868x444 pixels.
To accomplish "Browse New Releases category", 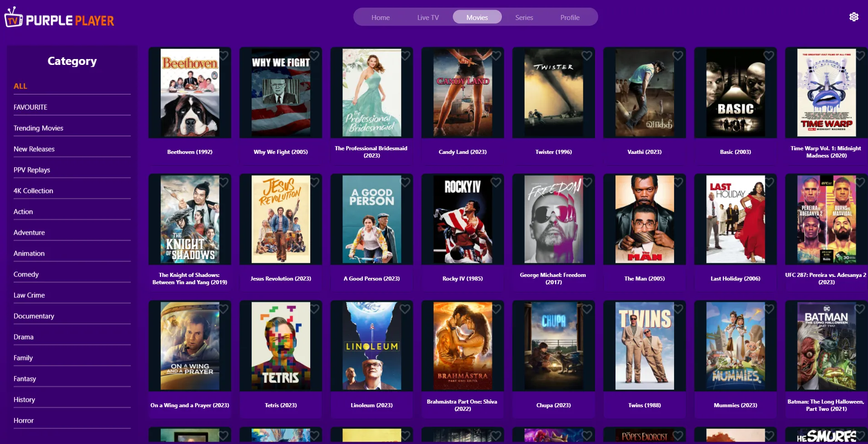I will coord(72,149).
